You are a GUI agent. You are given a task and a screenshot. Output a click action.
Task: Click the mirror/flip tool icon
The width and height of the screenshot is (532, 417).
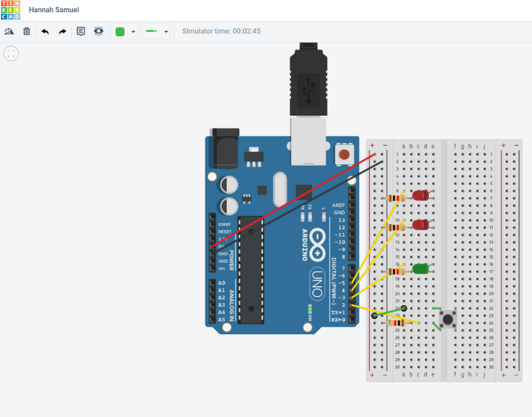point(9,31)
